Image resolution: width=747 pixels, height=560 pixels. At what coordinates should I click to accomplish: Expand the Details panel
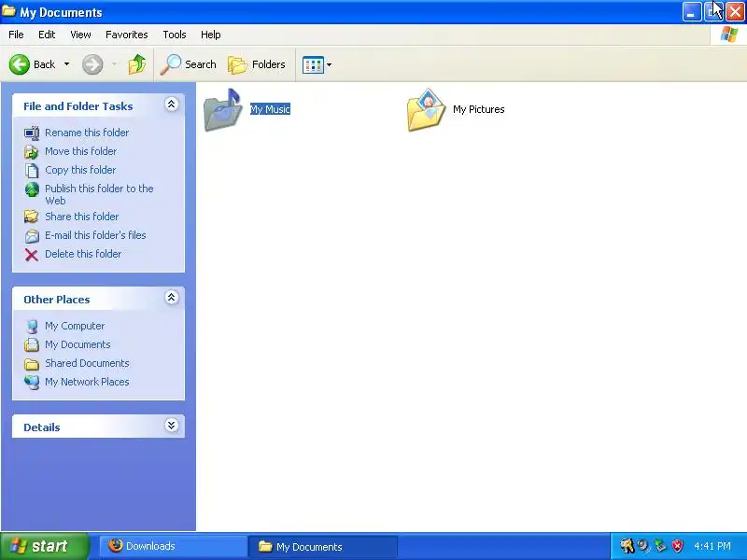click(x=172, y=426)
